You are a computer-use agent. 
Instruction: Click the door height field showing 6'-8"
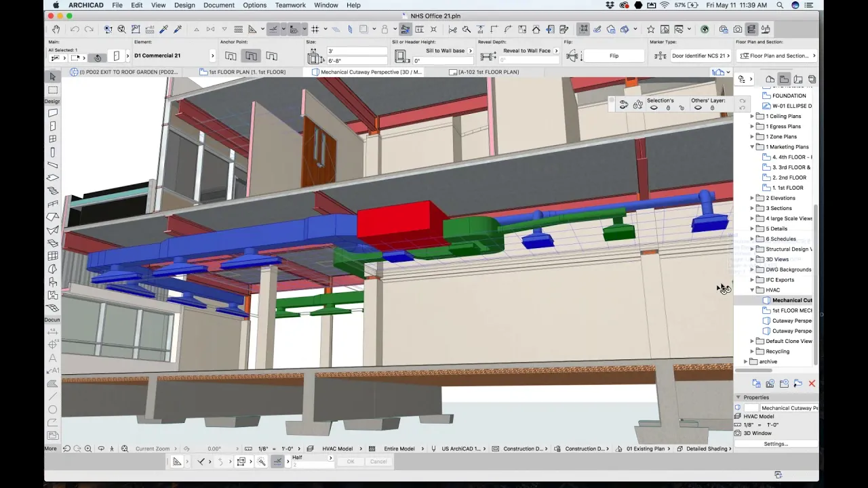pos(356,61)
